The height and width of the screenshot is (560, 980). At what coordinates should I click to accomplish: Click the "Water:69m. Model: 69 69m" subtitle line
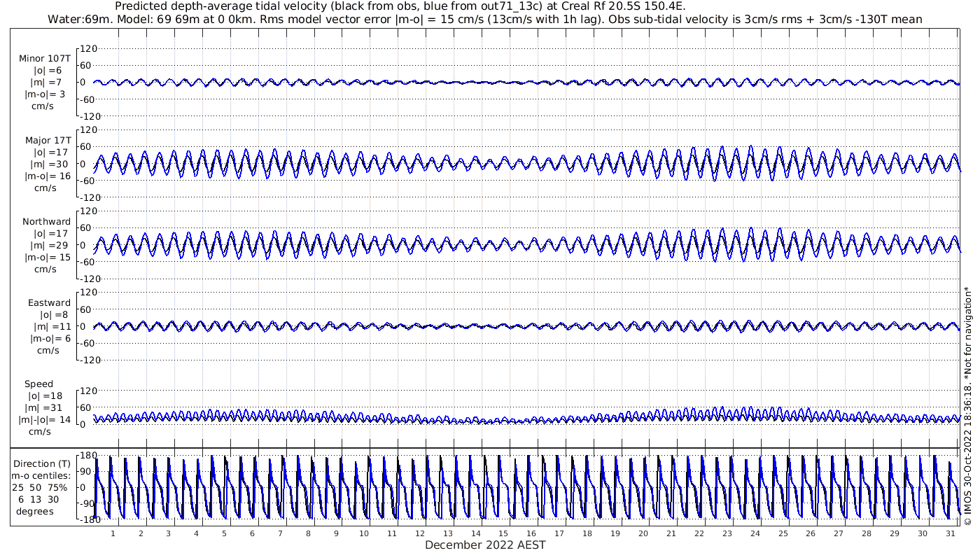pos(484,19)
